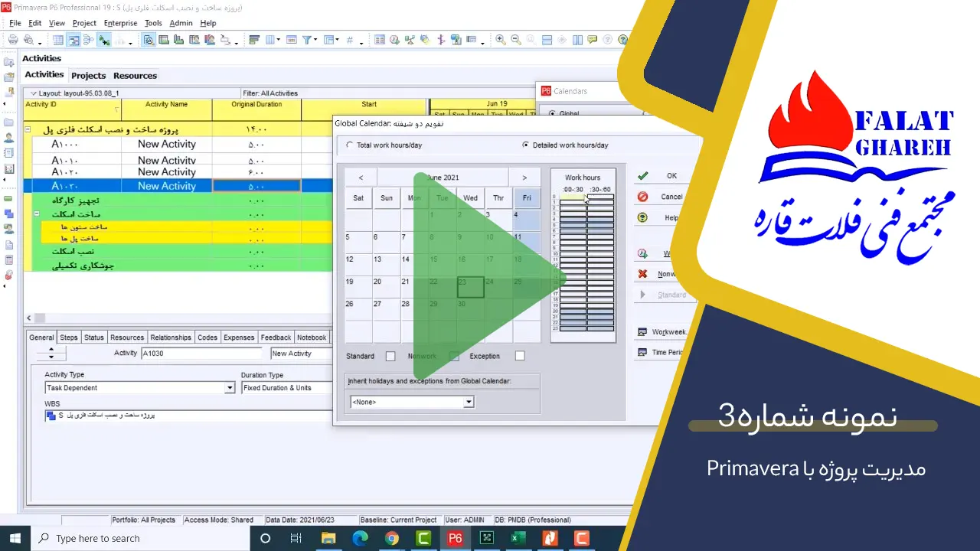Image resolution: width=980 pixels, height=551 pixels.
Task: Click the hash numbering toolbar icon
Action: pos(350,40)
